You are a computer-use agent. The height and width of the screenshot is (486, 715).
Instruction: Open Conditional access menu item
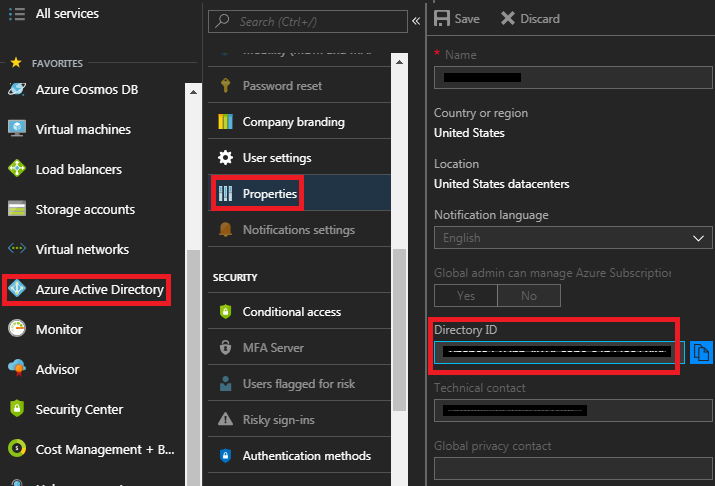[300, 311]
